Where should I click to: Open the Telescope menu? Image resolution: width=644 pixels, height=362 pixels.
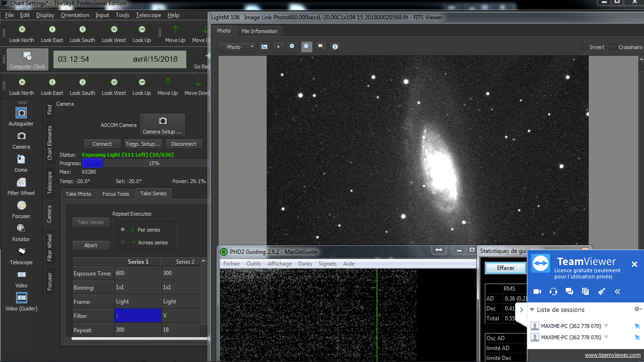coord(148,15)
